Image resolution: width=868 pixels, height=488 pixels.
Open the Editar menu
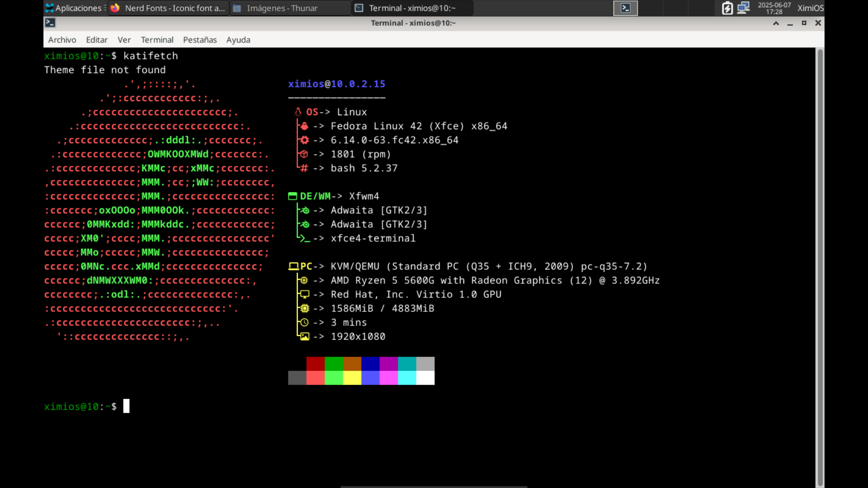[x=97, y=40]
